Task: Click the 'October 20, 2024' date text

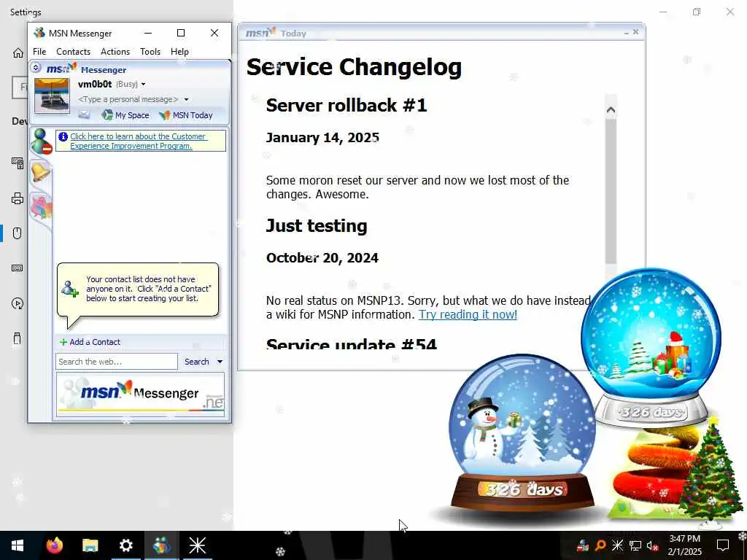Action: pyautogui.click(x=322, y=257)
